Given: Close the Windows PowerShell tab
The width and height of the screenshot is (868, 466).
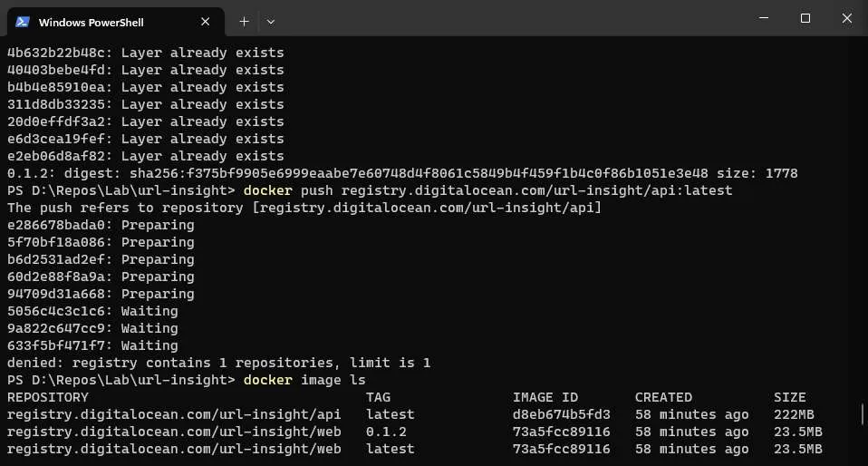Looking at the screenshot, I should coord(207,22).
